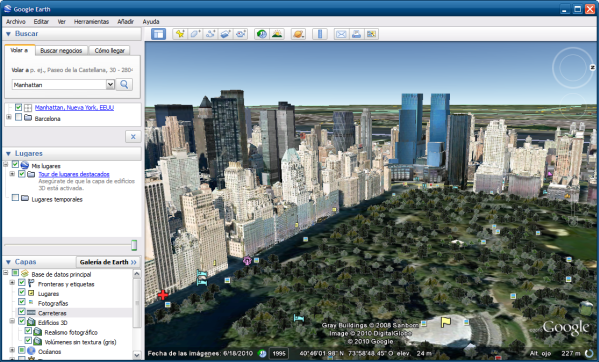Uncheck Volúmenes sin textura (gris)
The height and width of the screenshot is (362, 599).
[28, 341]
